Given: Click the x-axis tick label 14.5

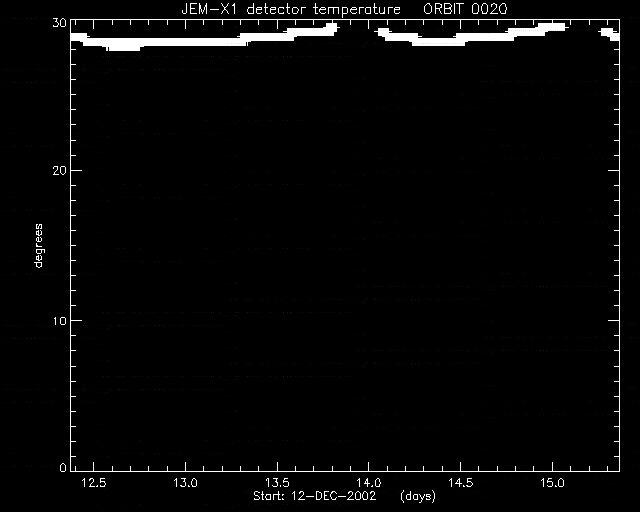Looking at the screenshot, I should pyautogui.click(x=460, y=483).
